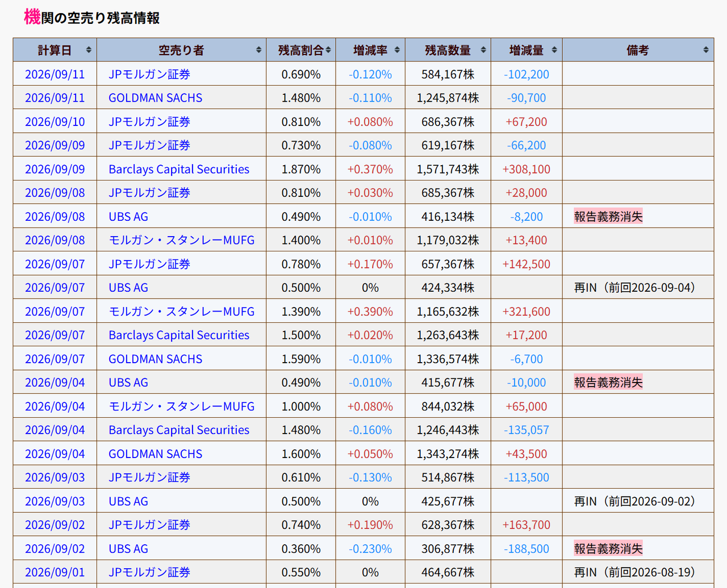This screenshot has height=588, width=727.
Task: Click the 1,179,032株 quantity value
Action: coord(448,240)
